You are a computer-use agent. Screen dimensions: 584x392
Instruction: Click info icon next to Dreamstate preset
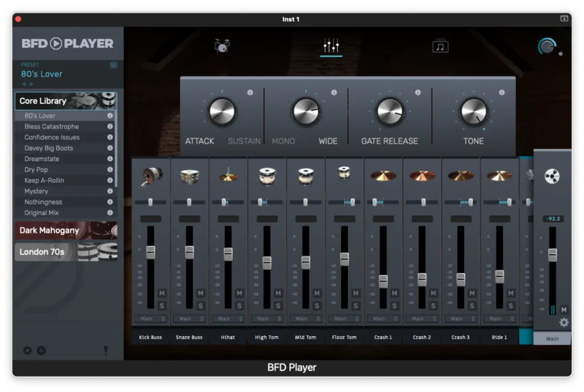(110, 159)
